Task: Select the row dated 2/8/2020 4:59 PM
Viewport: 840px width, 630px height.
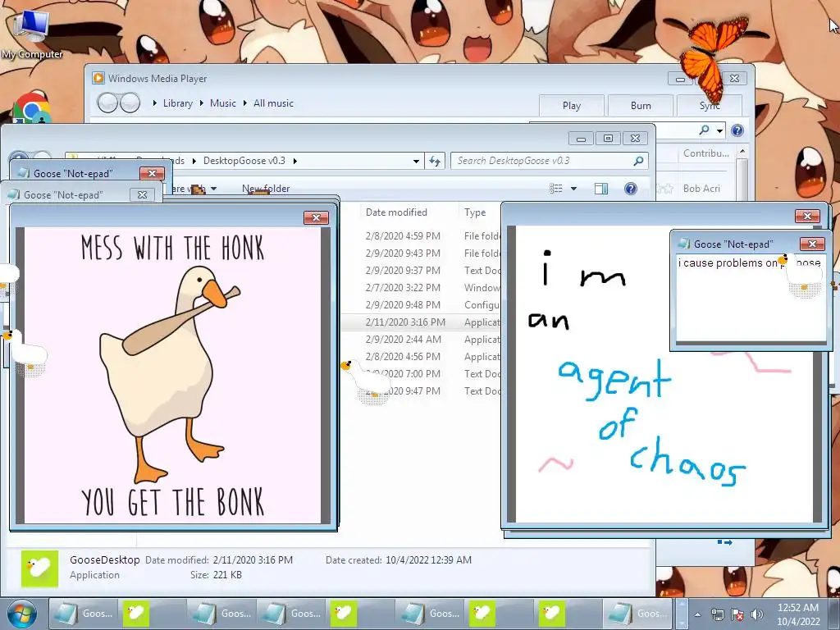Action: tap(421, 235)
